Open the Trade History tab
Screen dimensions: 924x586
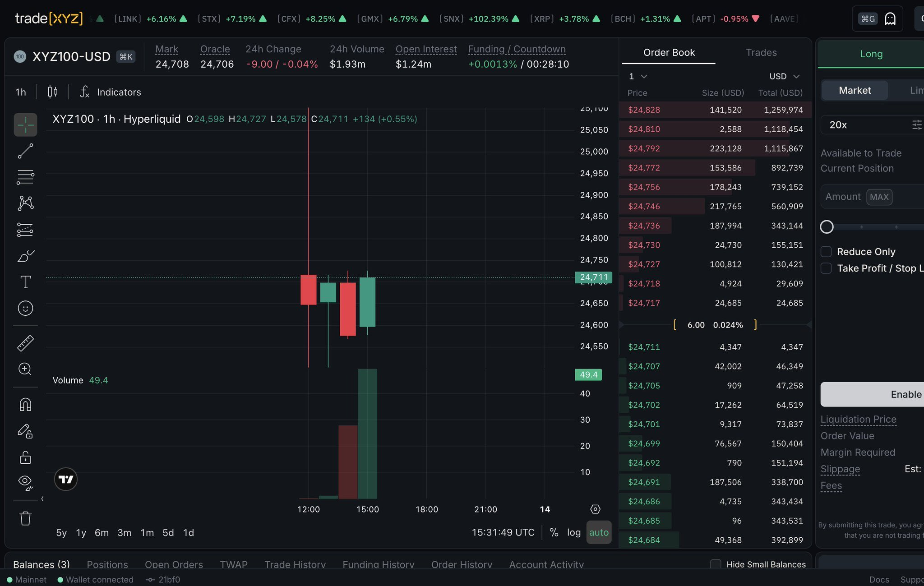pyautogui.click(x=295, y=564)
